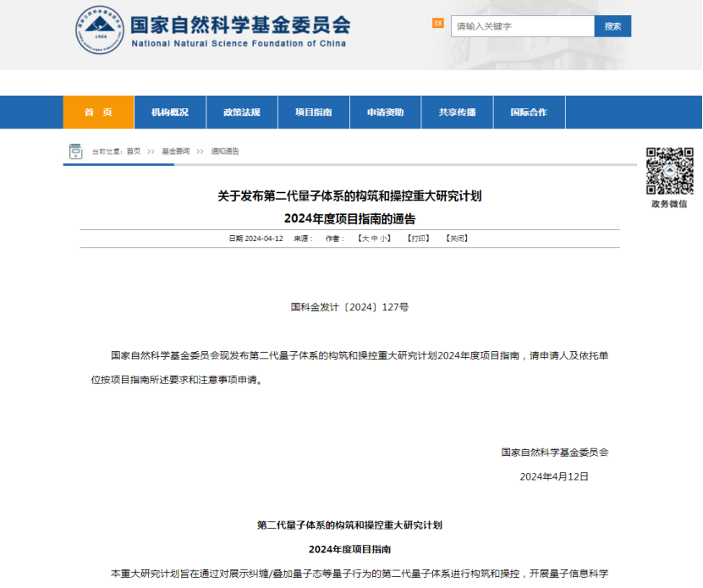Open the 机构概况 menu item
The image size is (703, 588).
170,113
